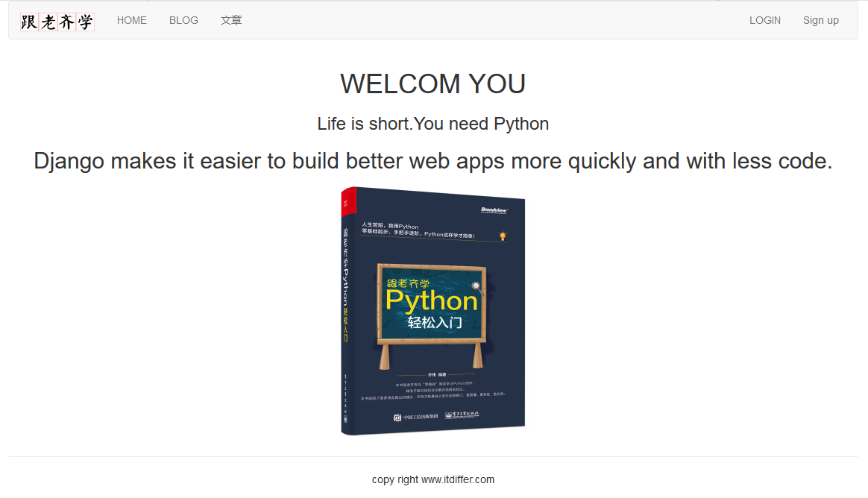
Task: Click the LOGIN link
Action: pos(765,20)
